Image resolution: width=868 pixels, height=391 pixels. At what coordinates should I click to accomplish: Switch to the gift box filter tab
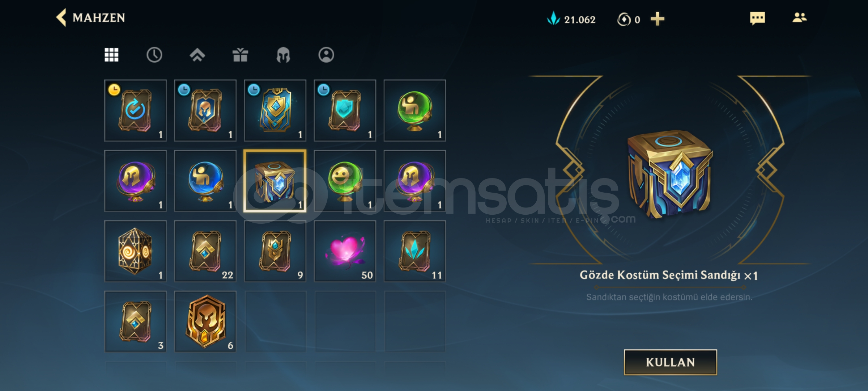pos(240,55)
